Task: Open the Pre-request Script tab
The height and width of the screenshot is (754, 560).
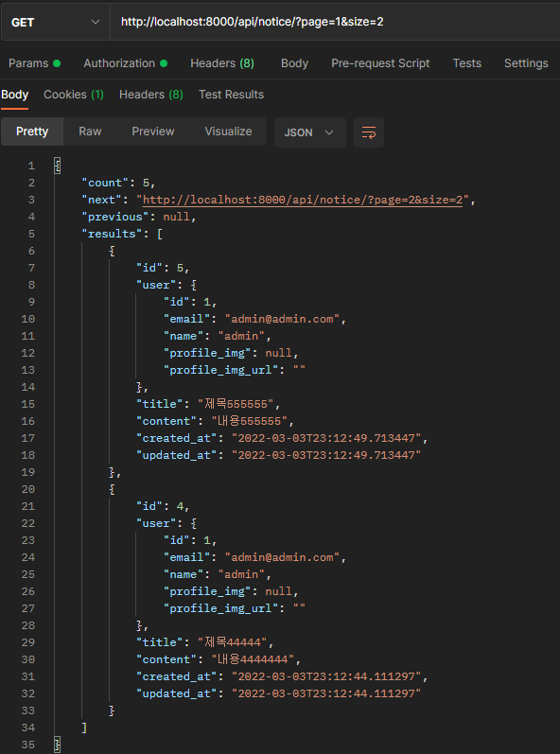Action: 380,63
